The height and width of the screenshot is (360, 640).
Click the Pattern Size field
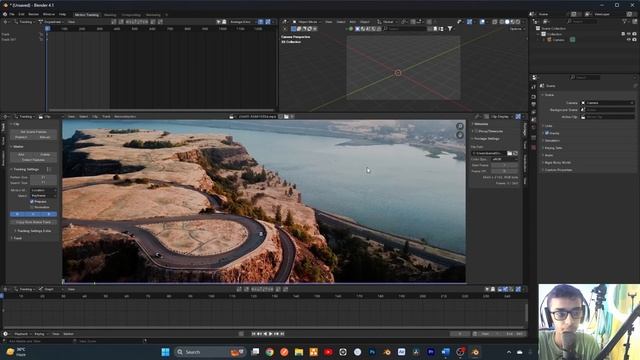(x=44, y=178)
